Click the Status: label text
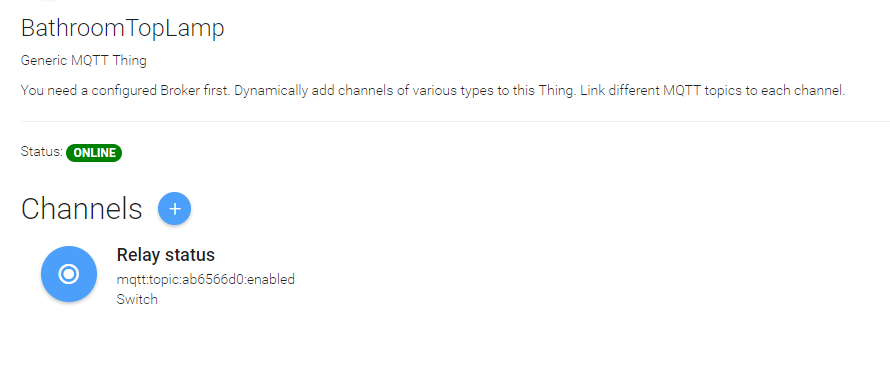This screenshot has width=890, height=377. point(41,152)
